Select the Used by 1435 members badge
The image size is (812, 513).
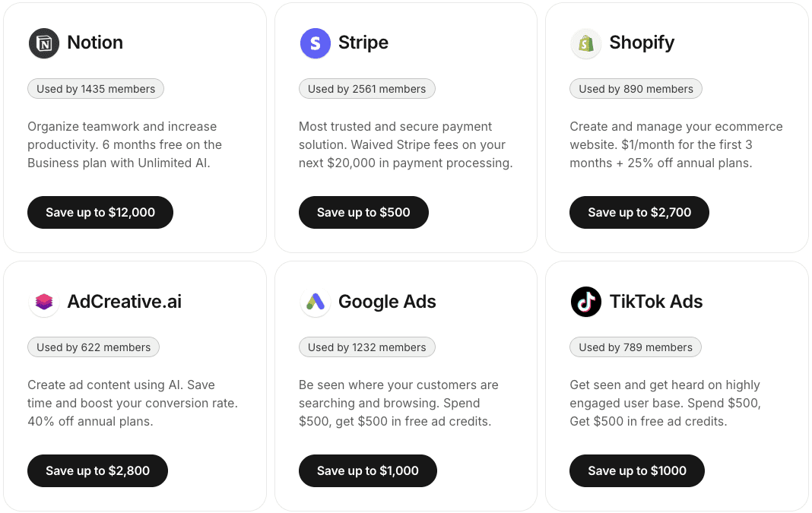coord(96,89)
